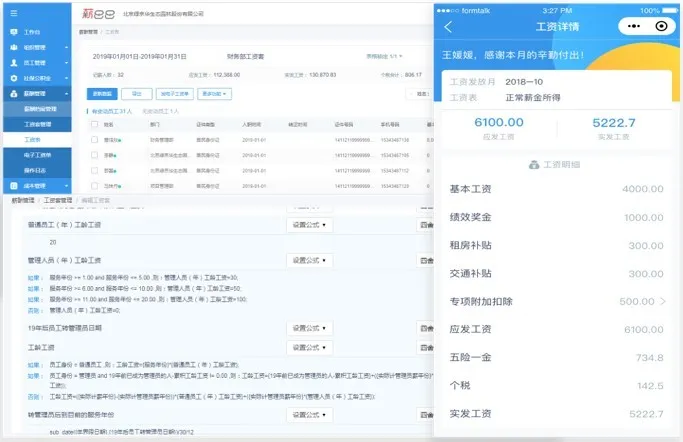
Task: Select 工资表 in the sidebar submenu
Action: pos(32,139)
